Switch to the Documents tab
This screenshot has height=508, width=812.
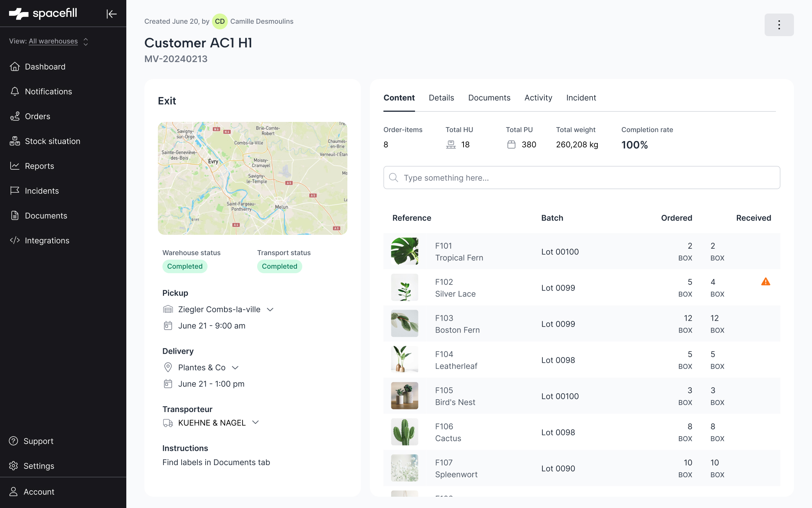point(489,98)
